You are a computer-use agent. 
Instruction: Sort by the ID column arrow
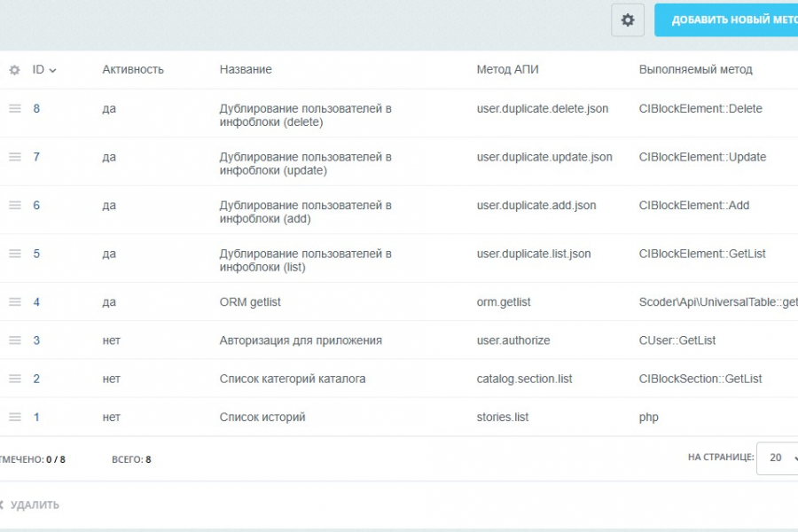tap(52, 70)
